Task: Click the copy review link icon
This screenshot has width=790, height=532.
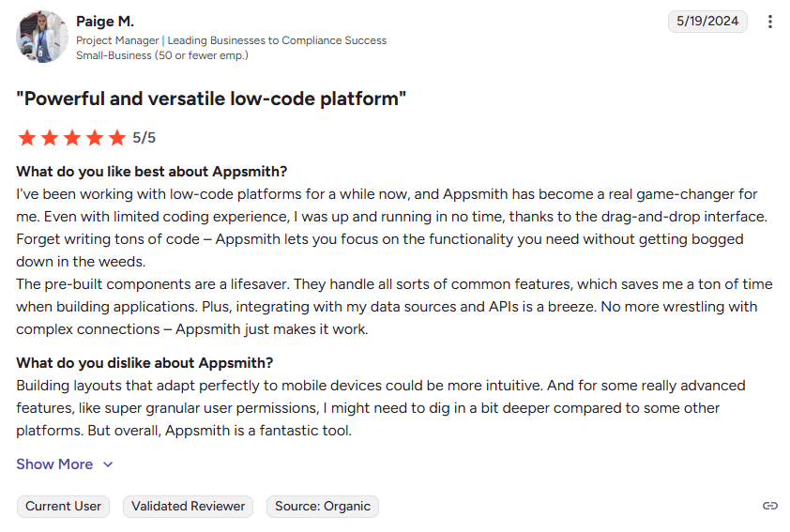Action: (x=770, y=506)
